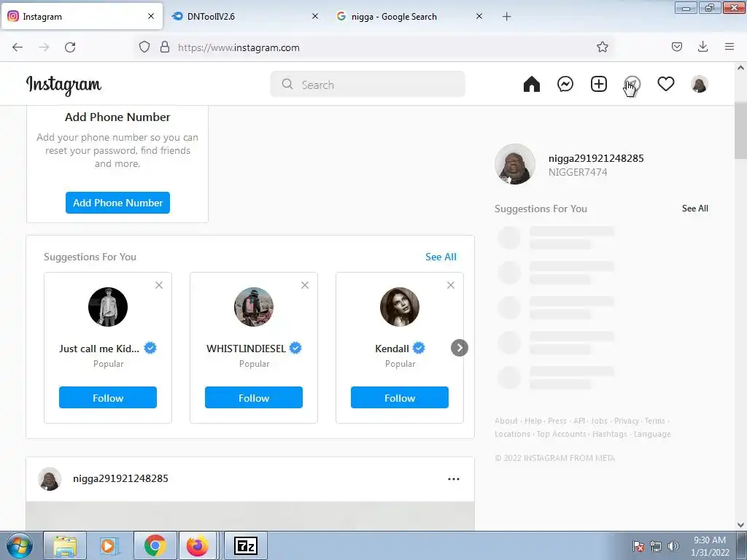Close the Instagram tab
Screen dimensions: 747x560
click(x=151, y=16)
